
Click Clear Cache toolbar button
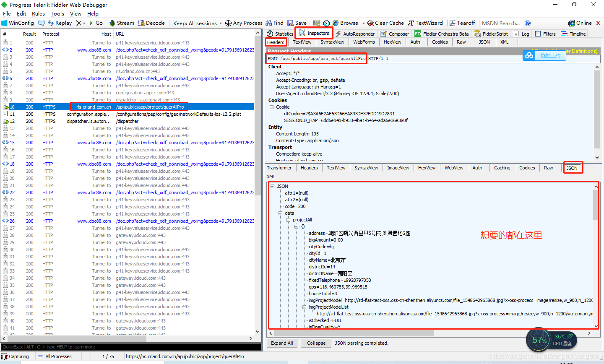pyautogui.click(x=385, y=23)
